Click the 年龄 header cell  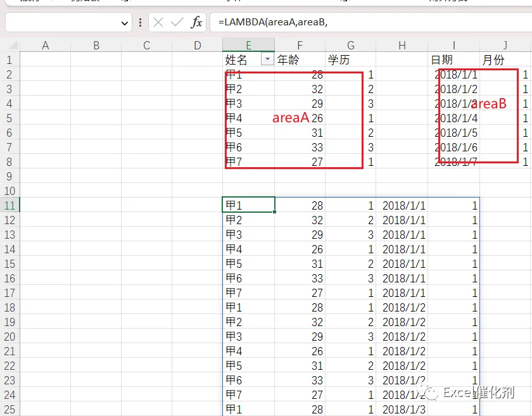click(300, 60)
